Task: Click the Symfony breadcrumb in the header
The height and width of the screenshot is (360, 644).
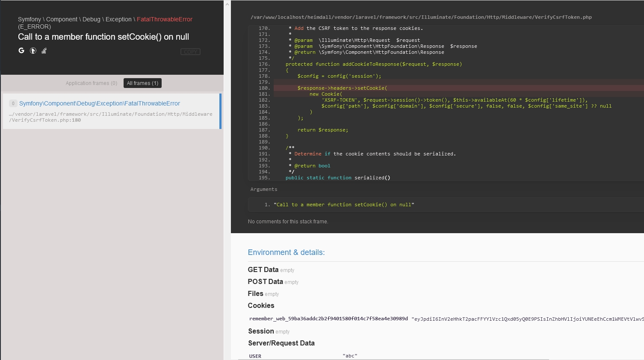Action: (x=30, y=19)
